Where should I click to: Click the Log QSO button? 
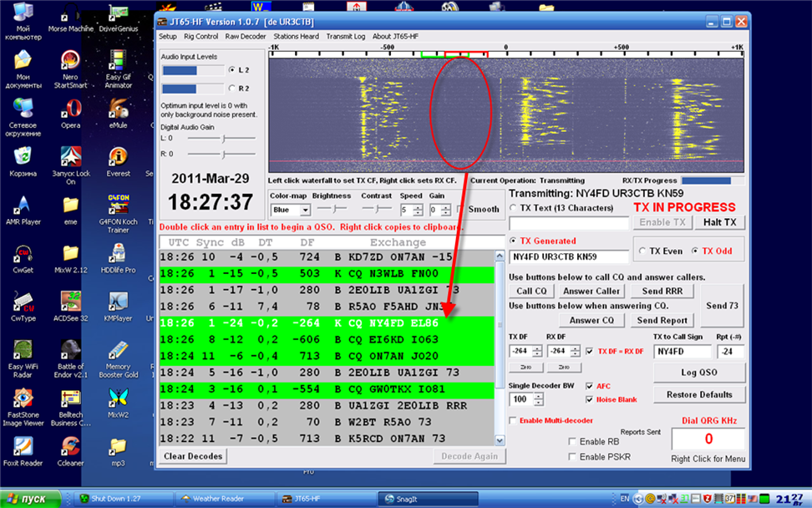coord(699,372)
